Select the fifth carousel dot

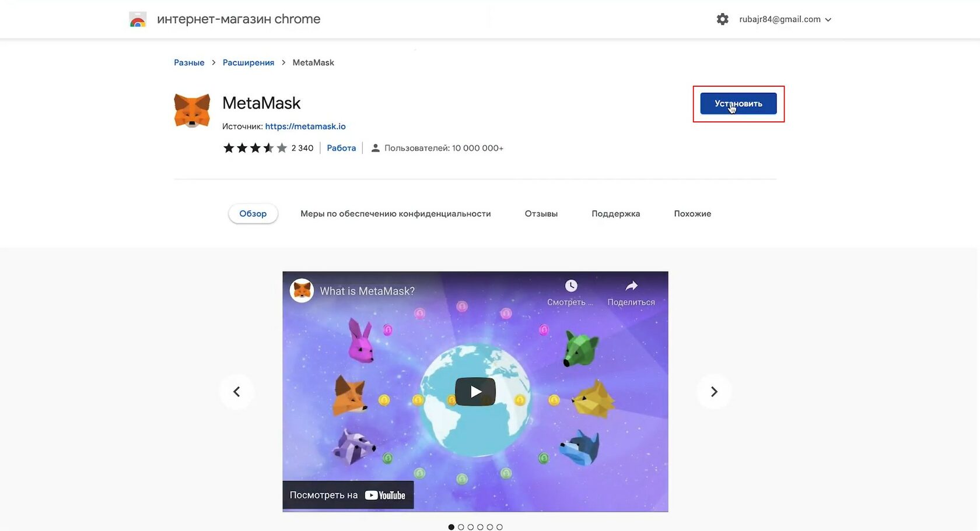click(489, 527)
